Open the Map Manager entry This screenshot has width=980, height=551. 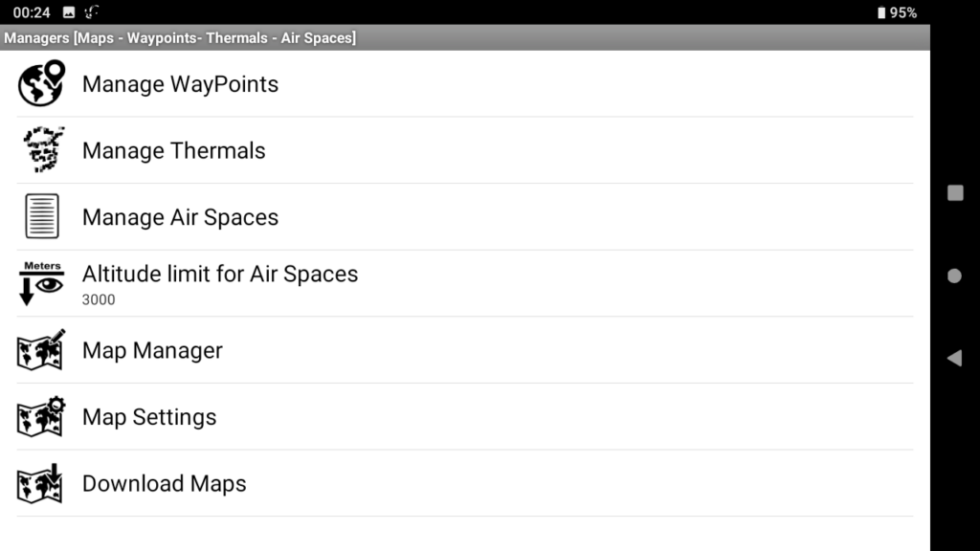click(x=464, y=350)
